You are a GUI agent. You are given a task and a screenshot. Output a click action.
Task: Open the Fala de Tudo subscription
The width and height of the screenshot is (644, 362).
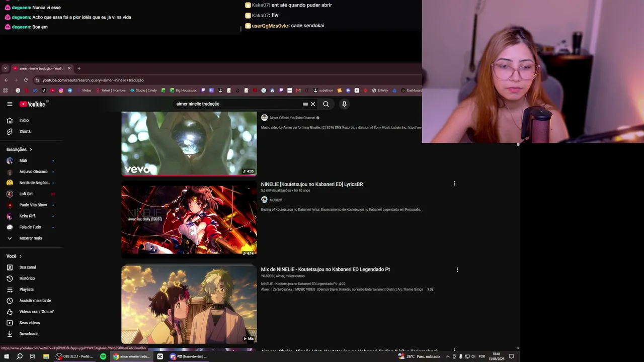tap(30, 227)
